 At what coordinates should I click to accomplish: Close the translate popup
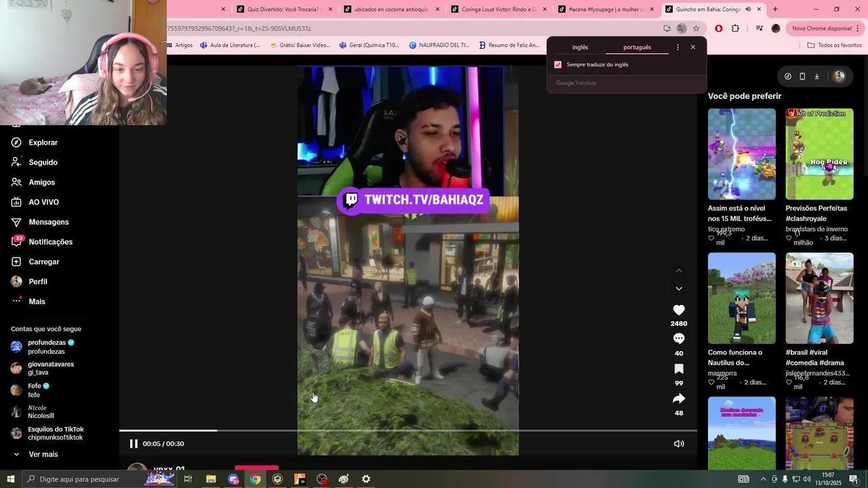692,47
